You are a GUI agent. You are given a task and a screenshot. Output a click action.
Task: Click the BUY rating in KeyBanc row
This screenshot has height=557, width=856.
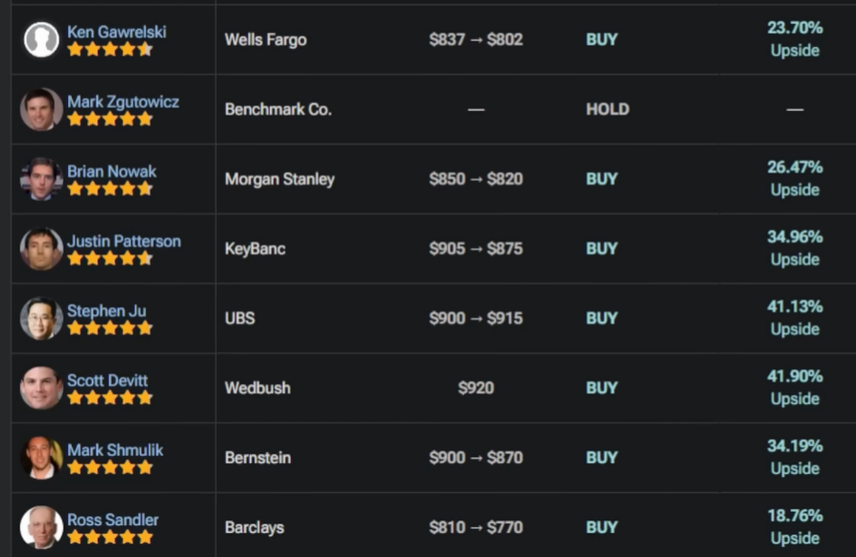[x=602, y=248]
